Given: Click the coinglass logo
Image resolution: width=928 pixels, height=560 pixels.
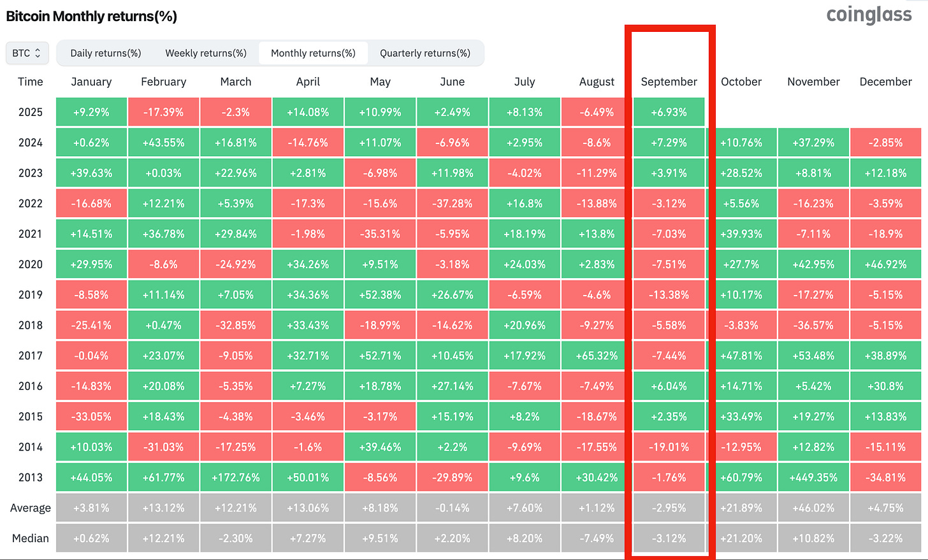Looking at the screenshot, I should coord(869,15).
